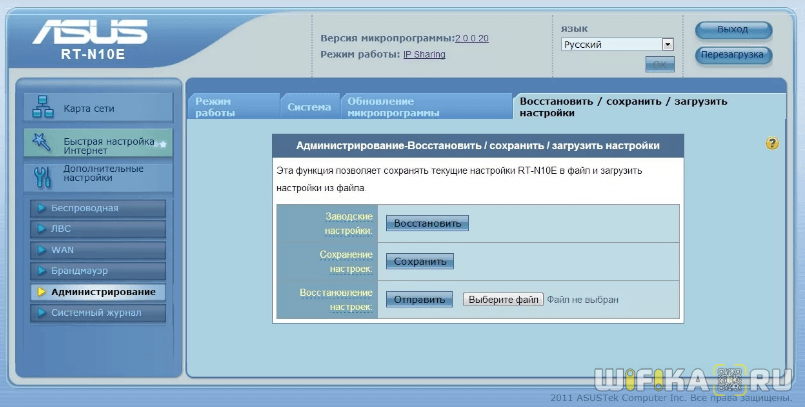Open the Беспроводная menu section
This screenshot has width=805, height=407.
tap(98, 208)
